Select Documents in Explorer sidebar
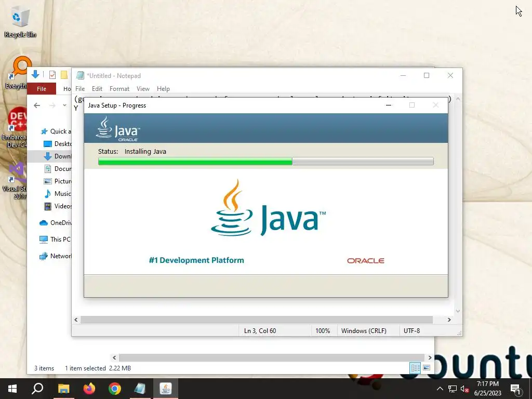 tap(57, 169)
